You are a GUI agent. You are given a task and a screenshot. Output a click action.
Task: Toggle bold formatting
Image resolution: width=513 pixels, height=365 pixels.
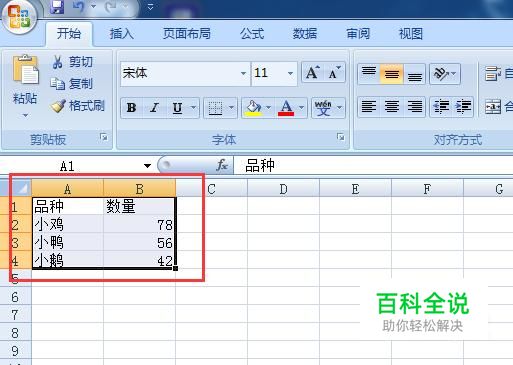(x=131, y=108)
